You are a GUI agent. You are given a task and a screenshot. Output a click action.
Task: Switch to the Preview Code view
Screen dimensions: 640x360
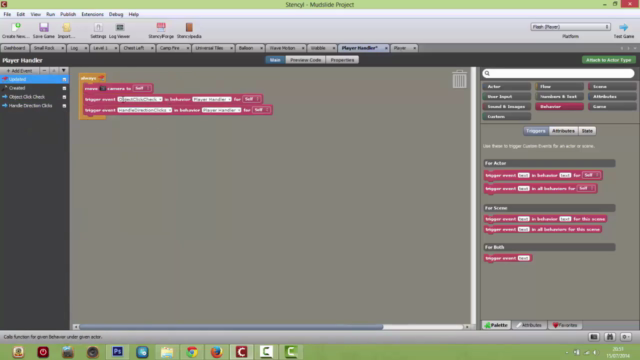coord(305,60)
